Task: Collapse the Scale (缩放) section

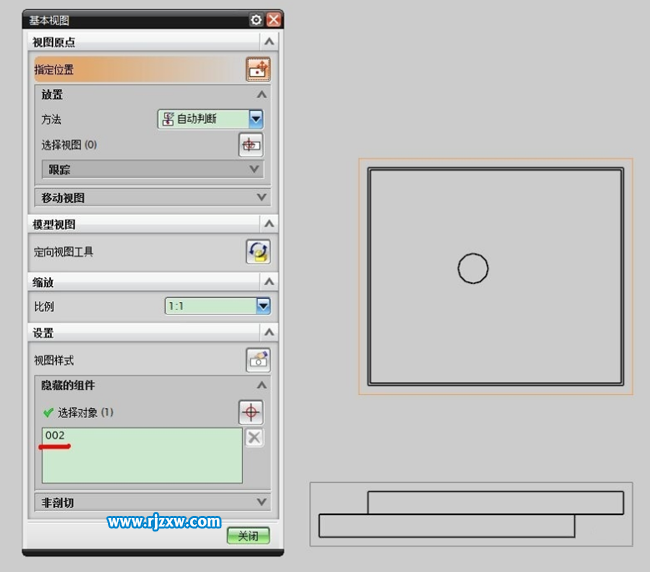Action: click(269, 282)
